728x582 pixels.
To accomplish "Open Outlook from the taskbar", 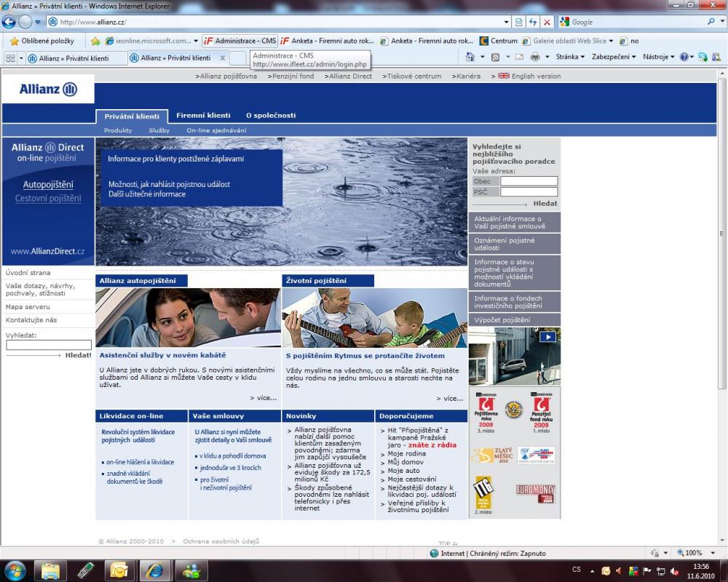I will (119, 571).
